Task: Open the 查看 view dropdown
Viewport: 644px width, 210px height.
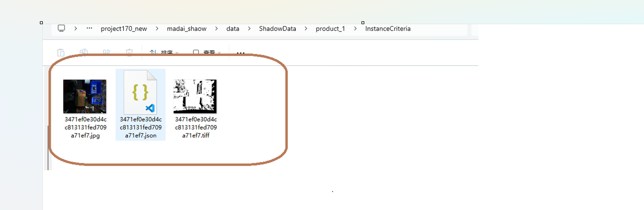Action: click(207, 52)
